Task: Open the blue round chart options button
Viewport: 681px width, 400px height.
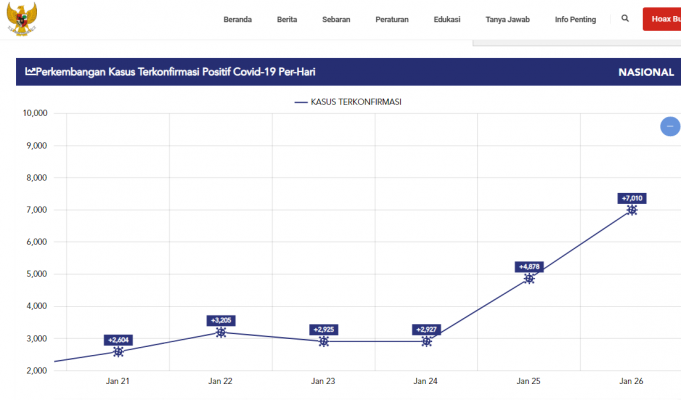Action: (x=670, y=126)
